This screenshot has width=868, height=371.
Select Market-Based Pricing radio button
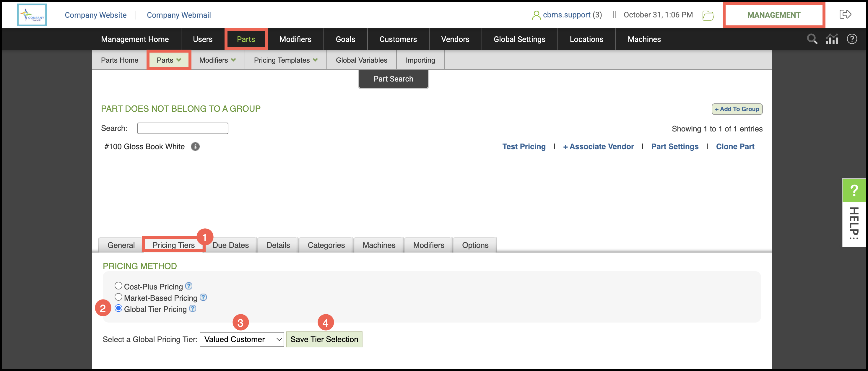(118, 297)
